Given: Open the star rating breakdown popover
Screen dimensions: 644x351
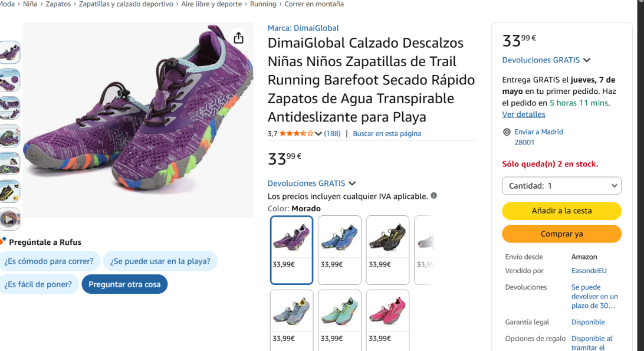Looking at the screenshot, I should coord(318,134).
